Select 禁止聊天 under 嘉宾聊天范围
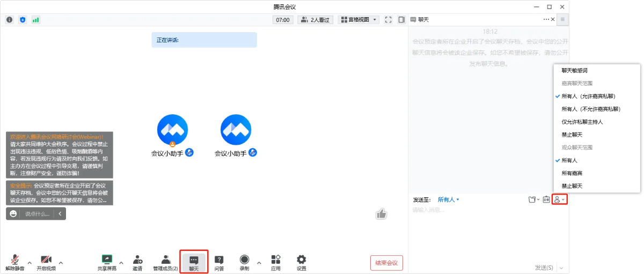This screenshot has width=644, height=274. (597, 135)
